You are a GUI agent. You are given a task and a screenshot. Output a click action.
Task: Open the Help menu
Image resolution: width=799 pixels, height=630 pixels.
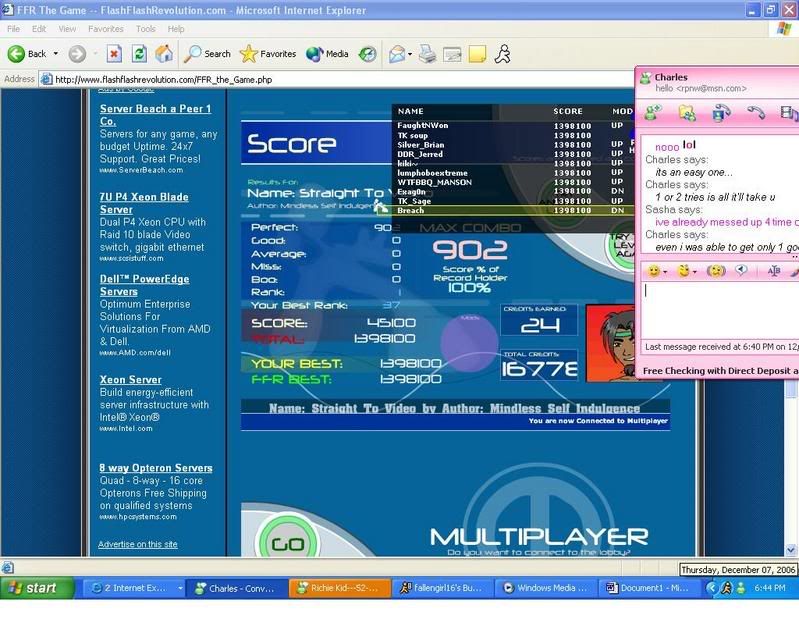[176, 29]
